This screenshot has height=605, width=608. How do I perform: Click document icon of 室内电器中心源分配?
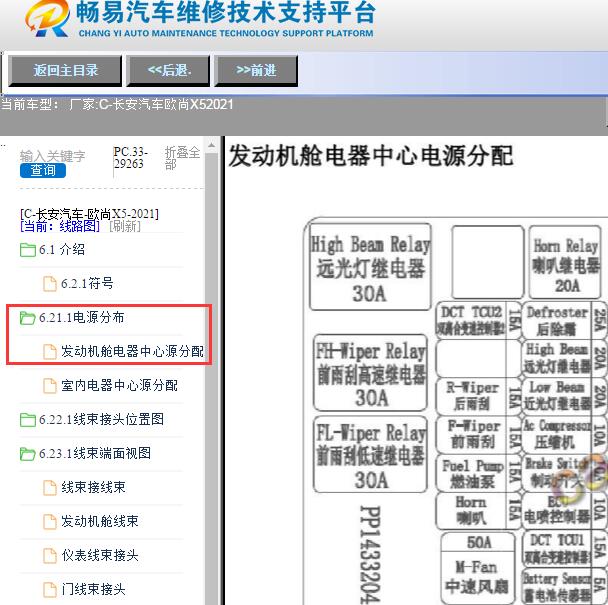[x=50, y=385]
